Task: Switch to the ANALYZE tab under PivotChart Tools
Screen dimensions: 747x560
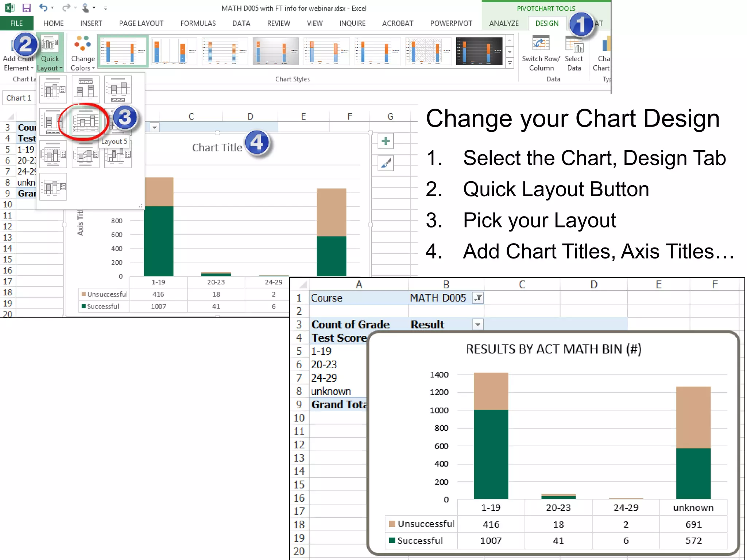Action: coord(504,23)
